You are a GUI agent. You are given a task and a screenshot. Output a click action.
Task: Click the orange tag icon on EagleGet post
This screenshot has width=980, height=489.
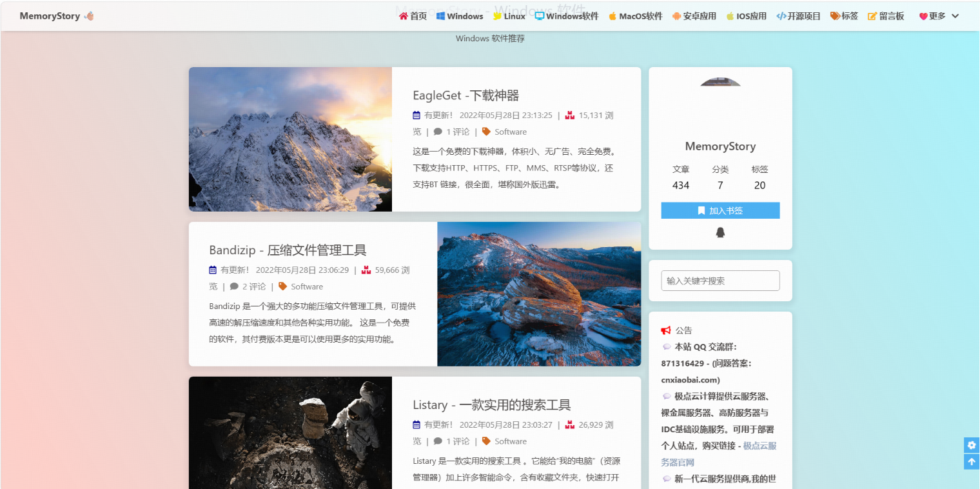486,132
